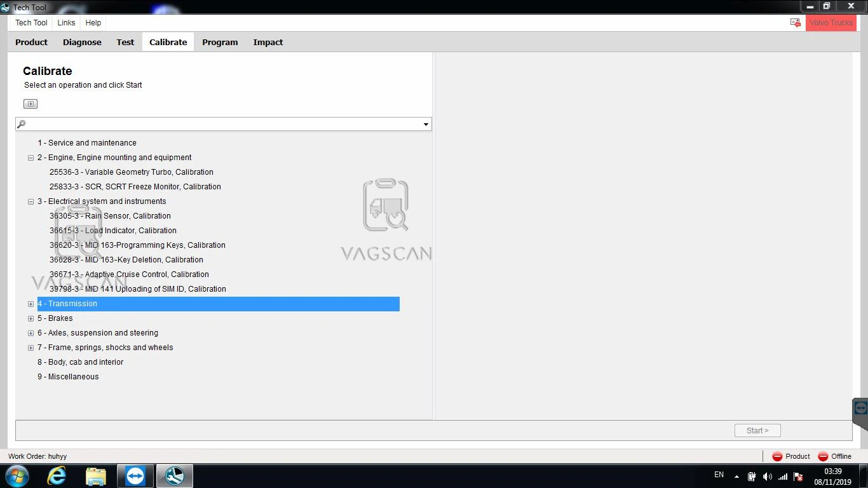This screenshot has width=868, height=488.
Task: Select MID 141 Uploading of SIM ID
Action: [138, 289]
